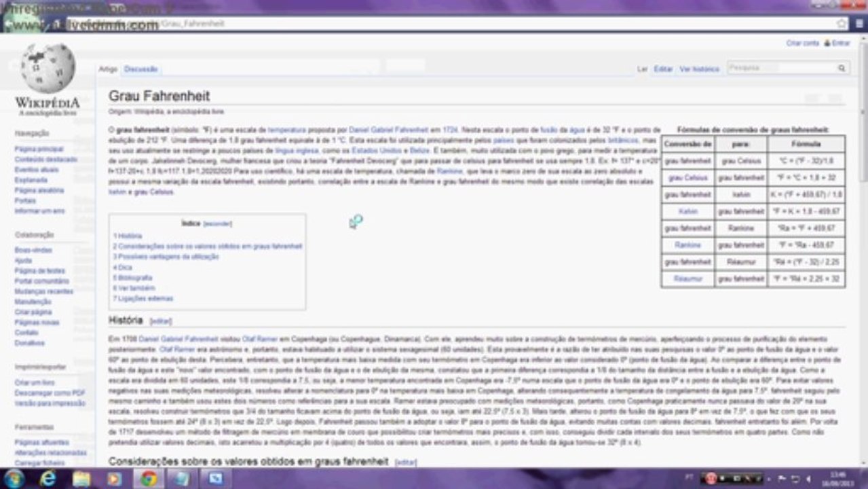The height and width of the screenshot is (489, 868).
Task: Open contents entry 2 Considerações sobre os valores
Action: coord(208,247)
